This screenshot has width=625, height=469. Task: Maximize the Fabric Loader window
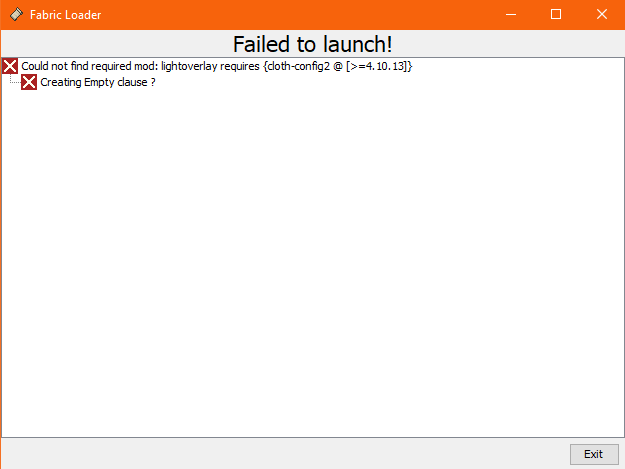coord(556,15)
